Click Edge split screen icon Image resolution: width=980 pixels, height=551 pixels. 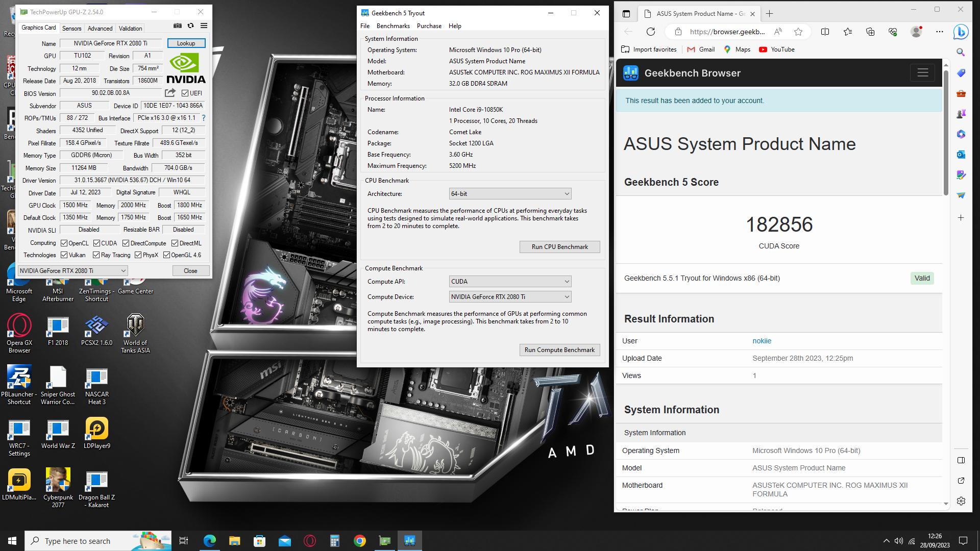pyautogui.click(x=825, y=32)
